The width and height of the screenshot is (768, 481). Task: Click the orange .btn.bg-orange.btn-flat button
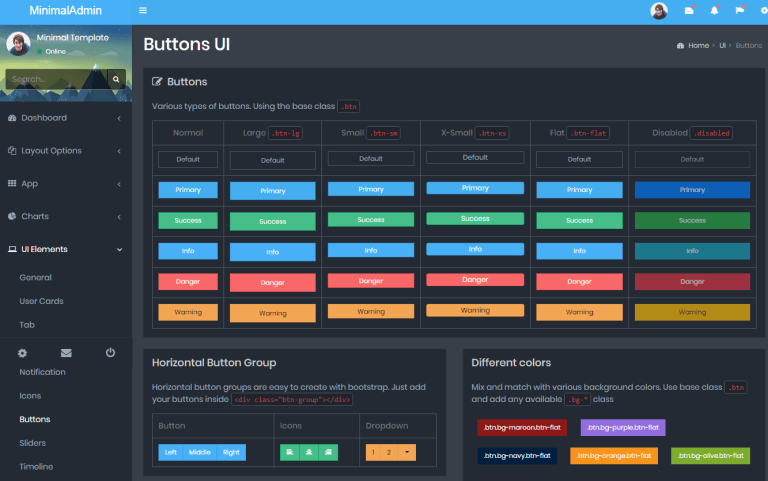(614, 456)
